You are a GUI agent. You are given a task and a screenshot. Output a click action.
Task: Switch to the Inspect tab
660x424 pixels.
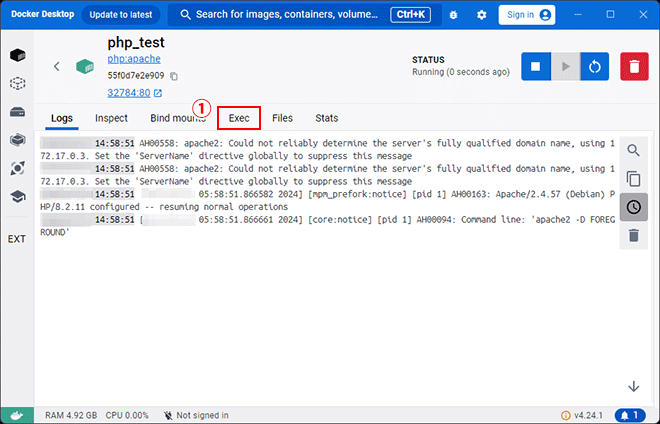[x=111, y=118]
